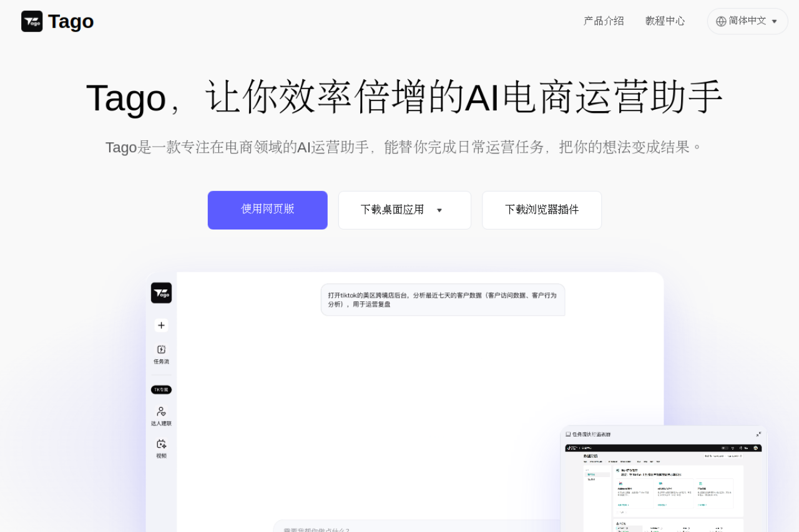Go to 教程中心 from the top navigation
This screenshot has width=799, height=532.
[665, 21]
